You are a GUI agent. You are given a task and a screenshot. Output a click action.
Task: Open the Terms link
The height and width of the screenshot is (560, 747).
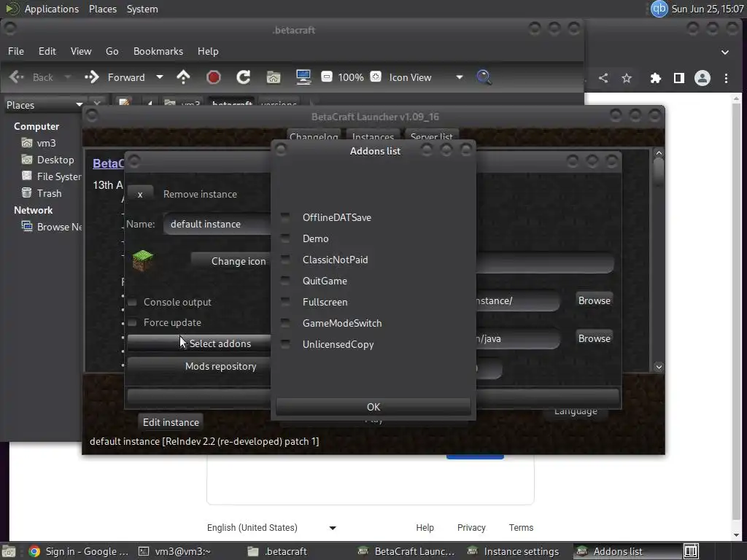(521, 528)
